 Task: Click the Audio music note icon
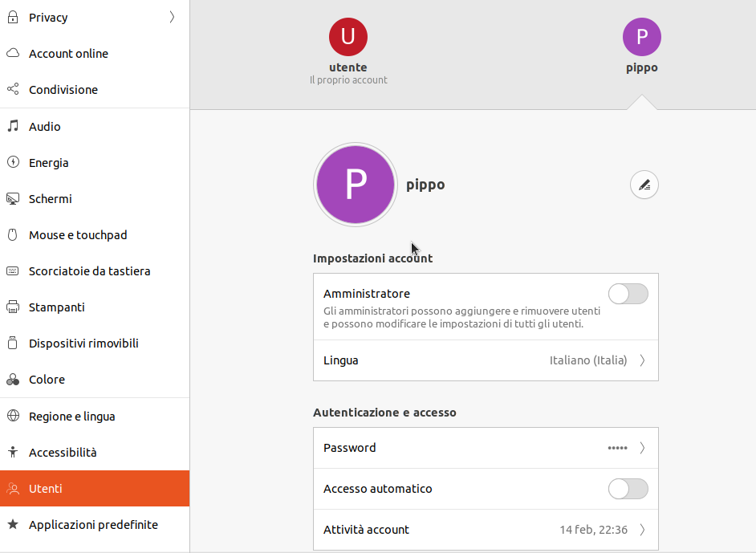pyautogui.click(x=13, y=126)
